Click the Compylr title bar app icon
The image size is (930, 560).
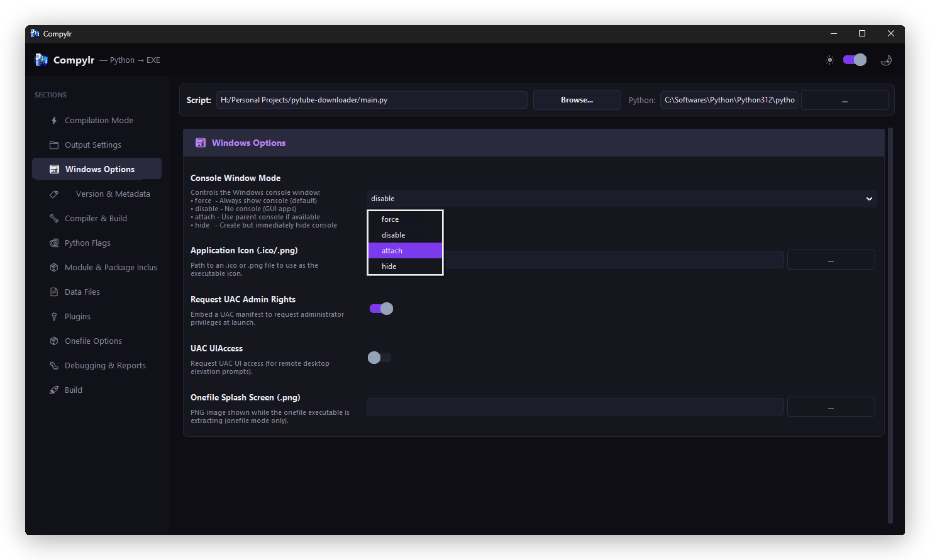(35, 34)
